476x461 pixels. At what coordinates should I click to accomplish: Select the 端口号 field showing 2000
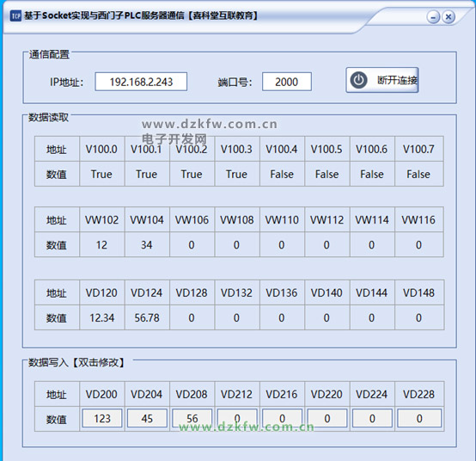(287, 82)
